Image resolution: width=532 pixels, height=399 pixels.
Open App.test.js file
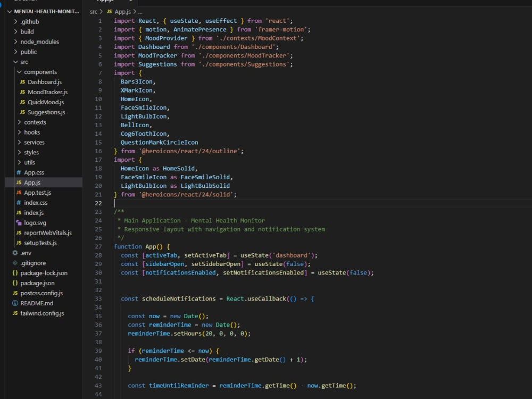pos(37,193)
